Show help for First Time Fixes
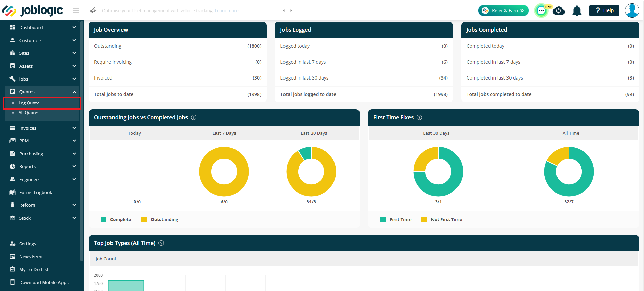Image resolution: width=644 pixels, height=291 pixels. tap(419, 117)
